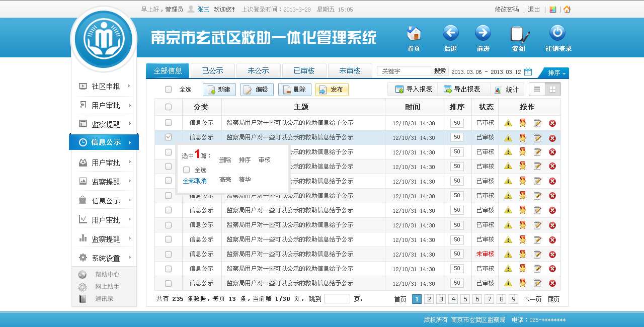The width and height of the screenshot is (644, 327).
Task: Click the 退出 link at top
Action: 534,10
